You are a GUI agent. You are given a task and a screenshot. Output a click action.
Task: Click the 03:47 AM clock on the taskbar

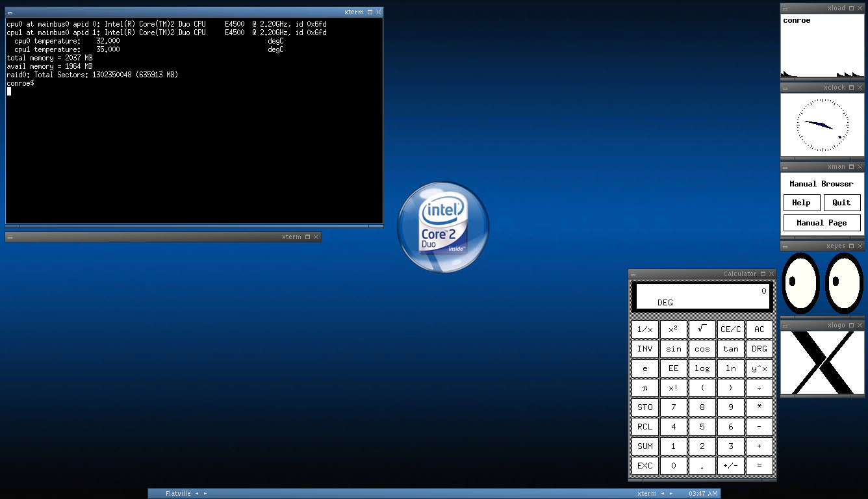click(703, 494)
